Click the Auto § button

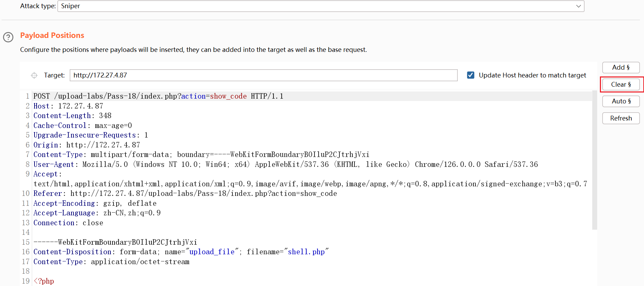click(x=621, y=101)
